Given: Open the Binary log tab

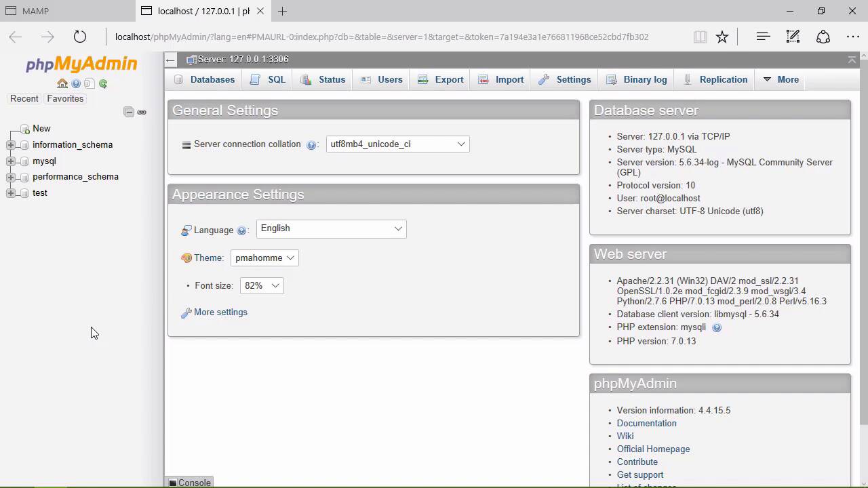Looking at the screenshot, I should pyautogui.click(x=637, y=79).
